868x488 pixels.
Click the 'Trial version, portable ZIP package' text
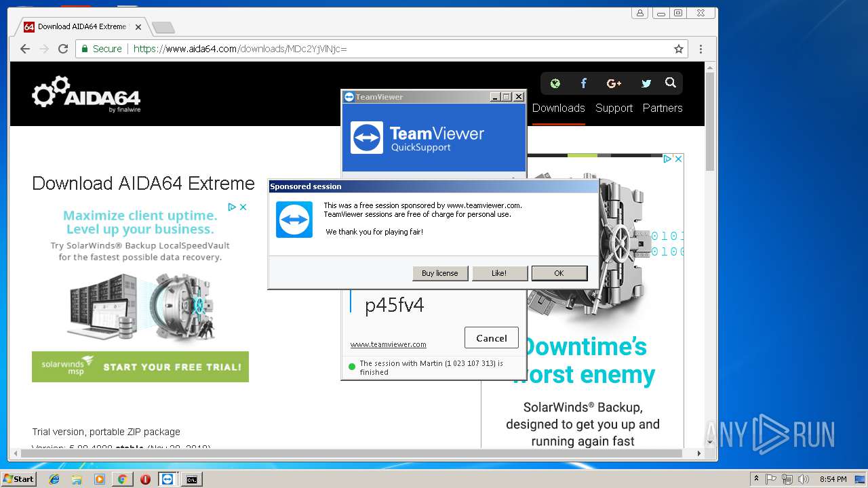click(106, 432)
